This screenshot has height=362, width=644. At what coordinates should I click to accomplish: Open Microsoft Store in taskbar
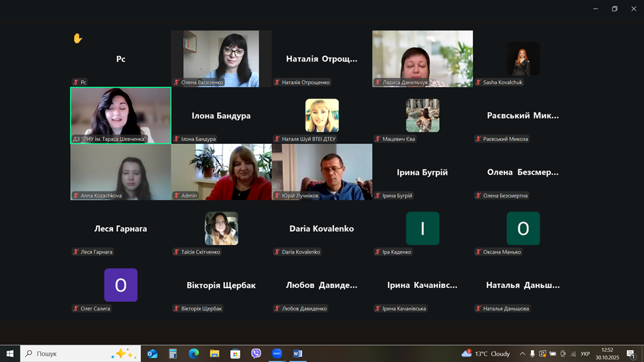[x=235, y=353]
